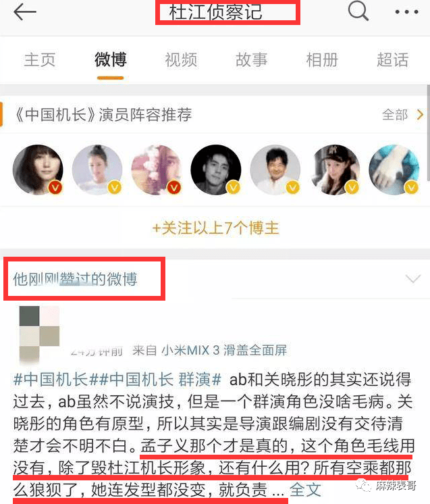Screen dimensions: 430x504
Task: Open the black-and-white male avatar
Action: (x=216, y=170)
